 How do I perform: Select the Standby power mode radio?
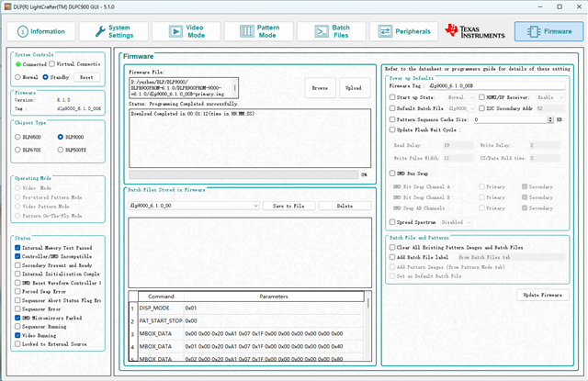click(x=46, y=77)
